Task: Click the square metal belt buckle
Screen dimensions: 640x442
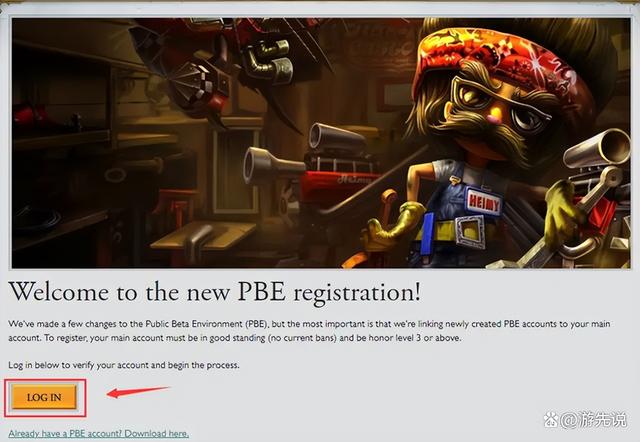Action: pyautogui.click(x=470, y=232)
